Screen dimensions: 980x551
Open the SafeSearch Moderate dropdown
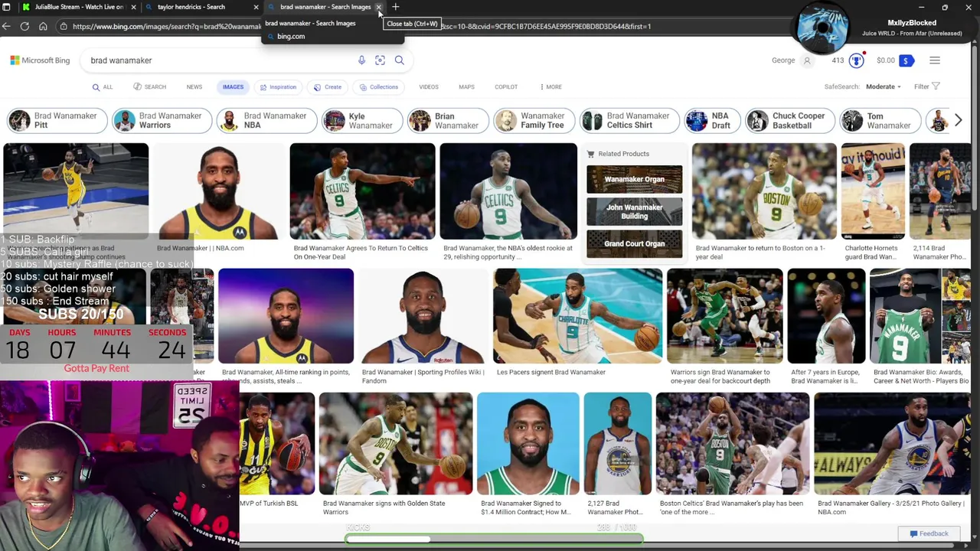tap(883, 87)
